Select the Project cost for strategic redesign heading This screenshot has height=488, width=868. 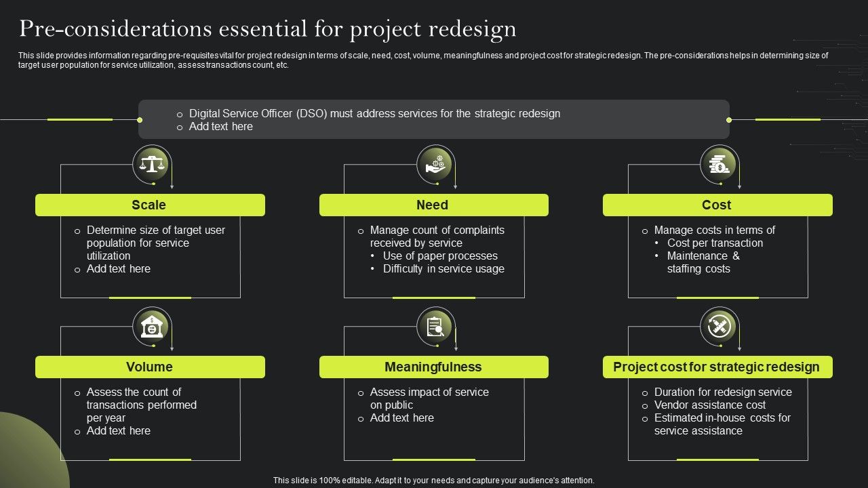[x=717, y=367]
